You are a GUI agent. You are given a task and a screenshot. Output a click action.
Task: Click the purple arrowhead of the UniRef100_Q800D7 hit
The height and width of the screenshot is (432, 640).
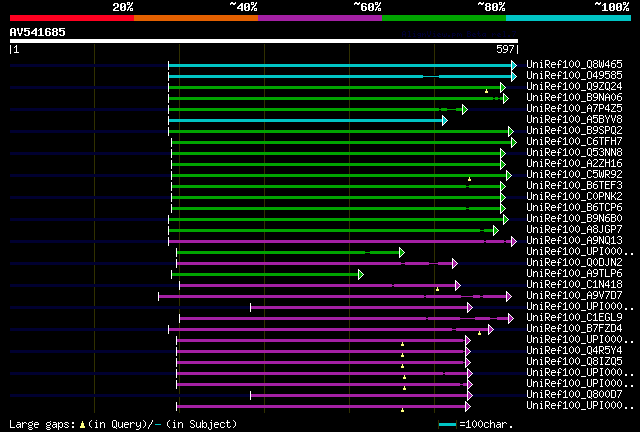(470, 395)
